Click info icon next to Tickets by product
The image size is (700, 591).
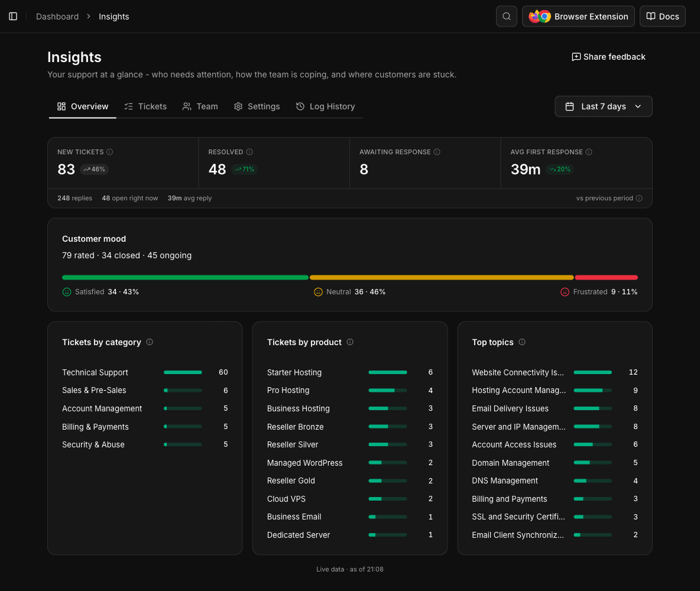coord(350,342)
